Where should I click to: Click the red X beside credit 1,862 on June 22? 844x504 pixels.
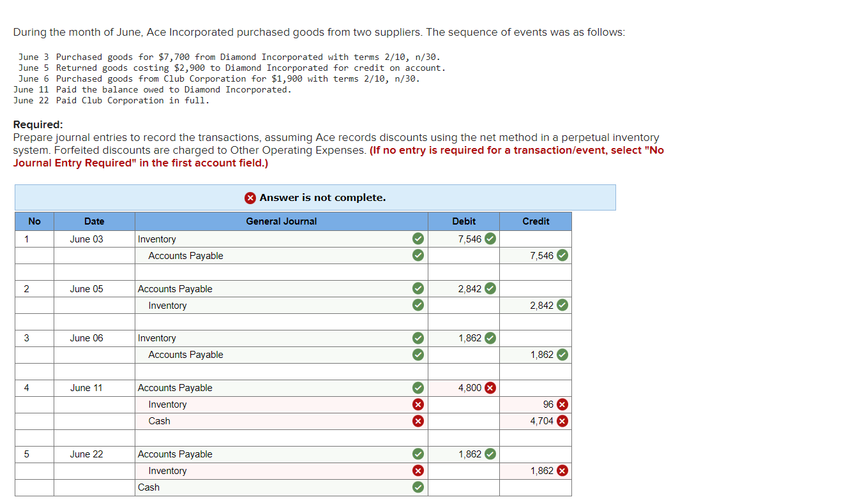click(x=562, y=470)
